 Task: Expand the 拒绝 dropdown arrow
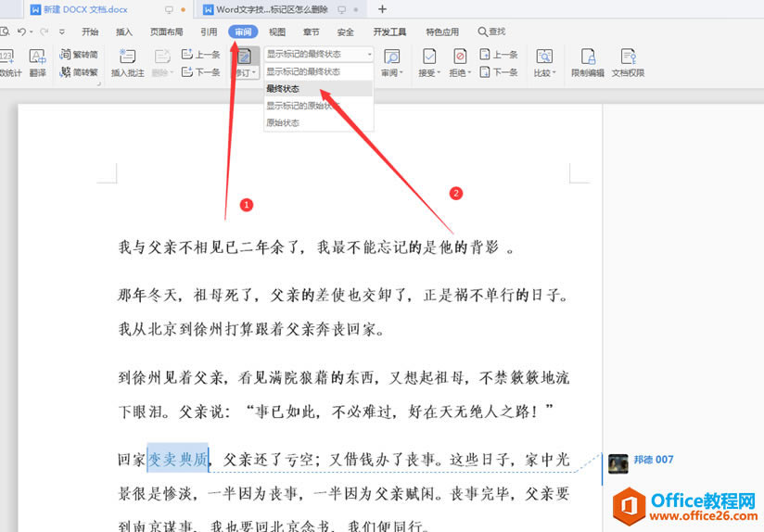pos(470,73)
